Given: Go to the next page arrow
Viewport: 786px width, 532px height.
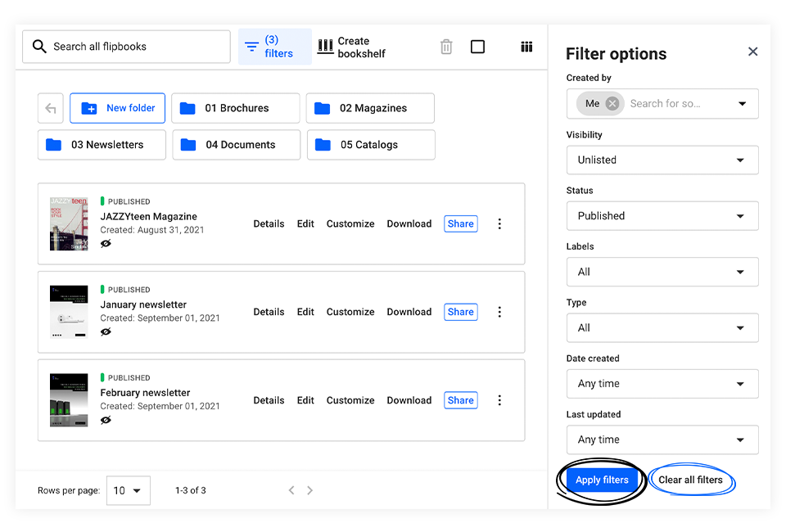Looking at the screenshot, I should click(x=309, y=490).
